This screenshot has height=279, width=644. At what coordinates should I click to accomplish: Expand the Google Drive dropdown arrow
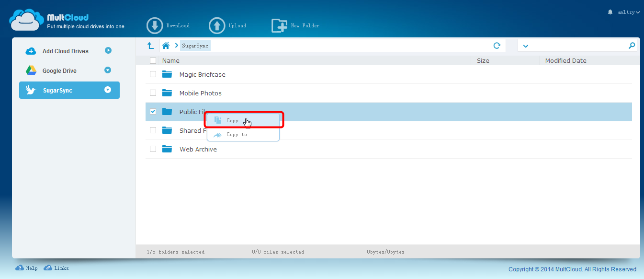[108, 70]
